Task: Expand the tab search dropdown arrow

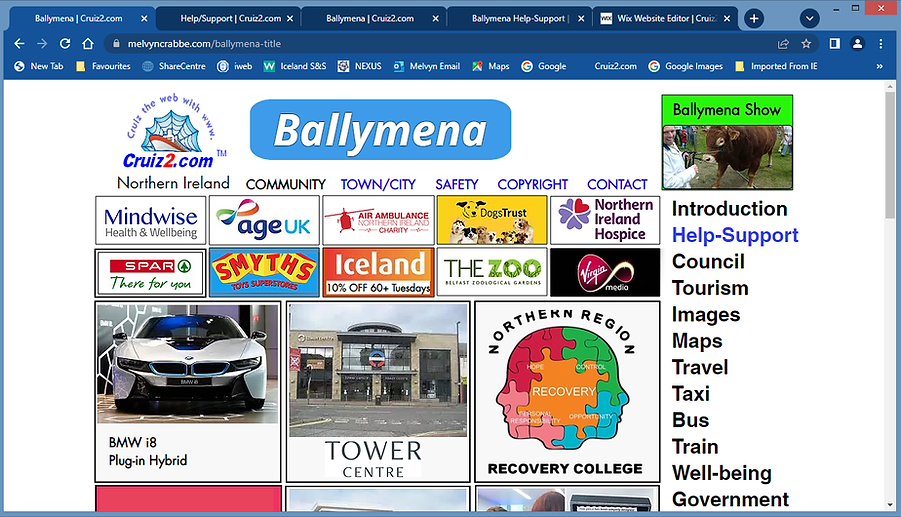Action: [809, 18]
